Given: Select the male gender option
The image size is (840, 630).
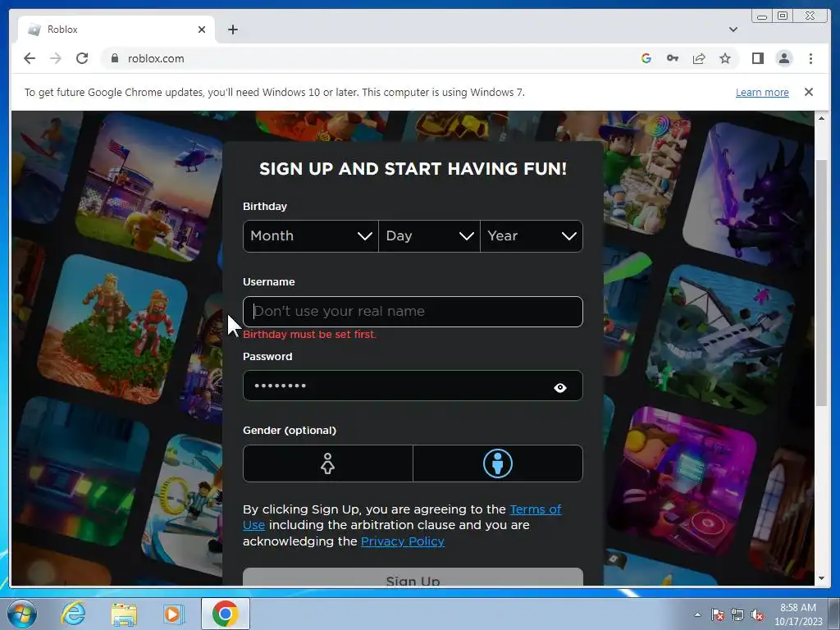Looking at the screenshot, I should 498,463.
